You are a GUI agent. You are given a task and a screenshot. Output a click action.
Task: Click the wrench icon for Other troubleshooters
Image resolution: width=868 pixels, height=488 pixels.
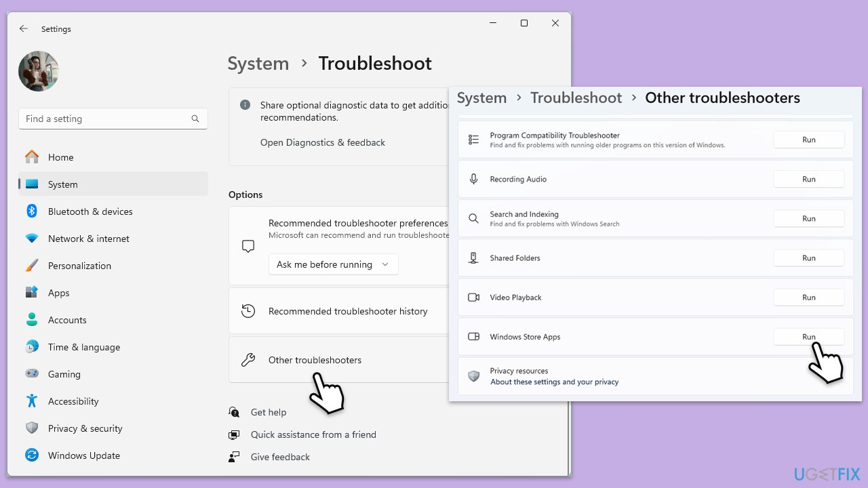point(248,360)
